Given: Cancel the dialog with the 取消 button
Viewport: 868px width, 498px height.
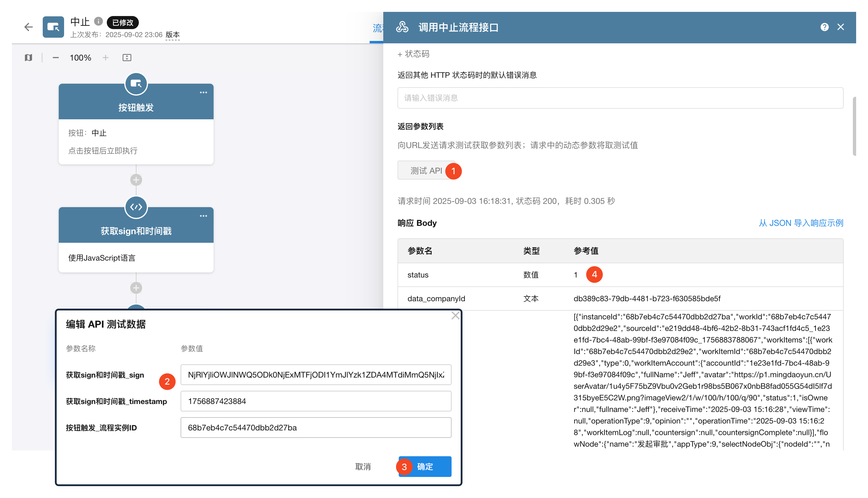Looking at the screenshot, I should [x=363, y=466].
